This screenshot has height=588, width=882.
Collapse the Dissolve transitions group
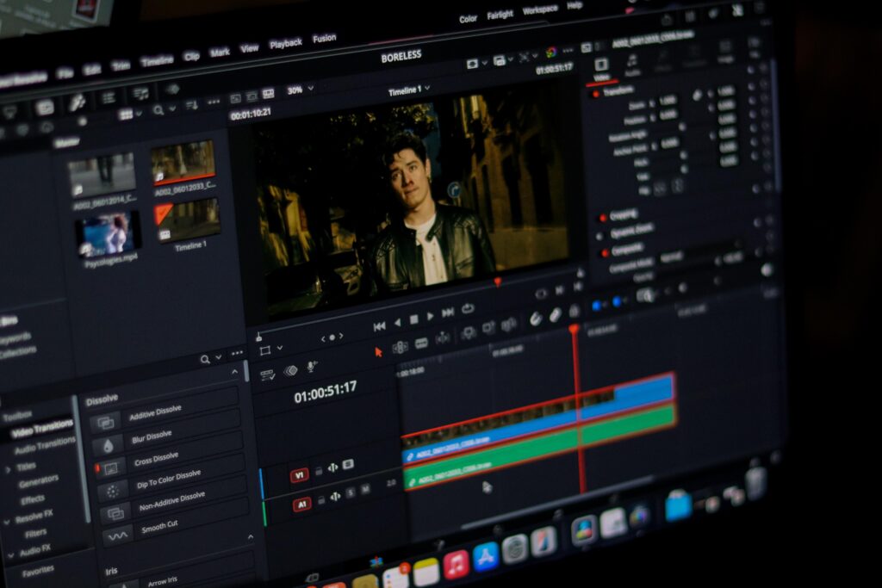coord(234,373)
